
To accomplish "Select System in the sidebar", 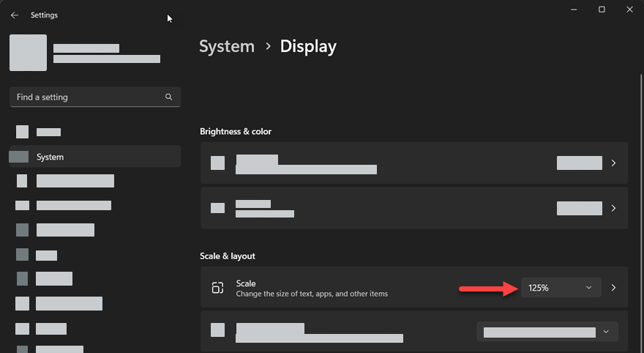I will 50,157.
